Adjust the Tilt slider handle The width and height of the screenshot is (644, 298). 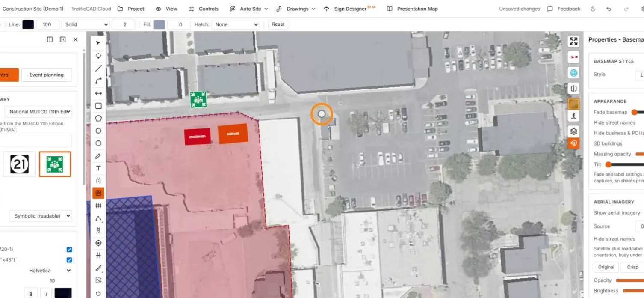coord(608,164)
